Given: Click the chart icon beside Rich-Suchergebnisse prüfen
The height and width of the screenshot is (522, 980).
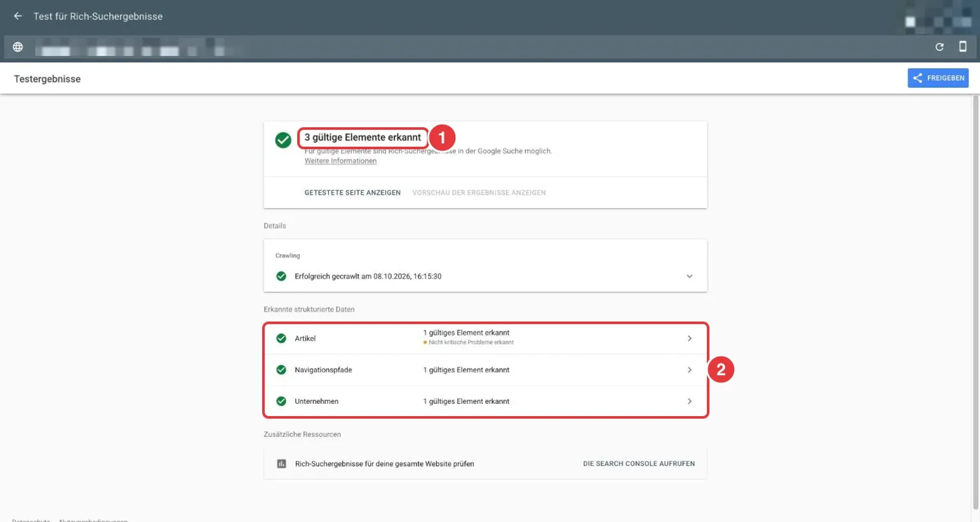Looking at the screenshot, I should click(x=282, y=464).
